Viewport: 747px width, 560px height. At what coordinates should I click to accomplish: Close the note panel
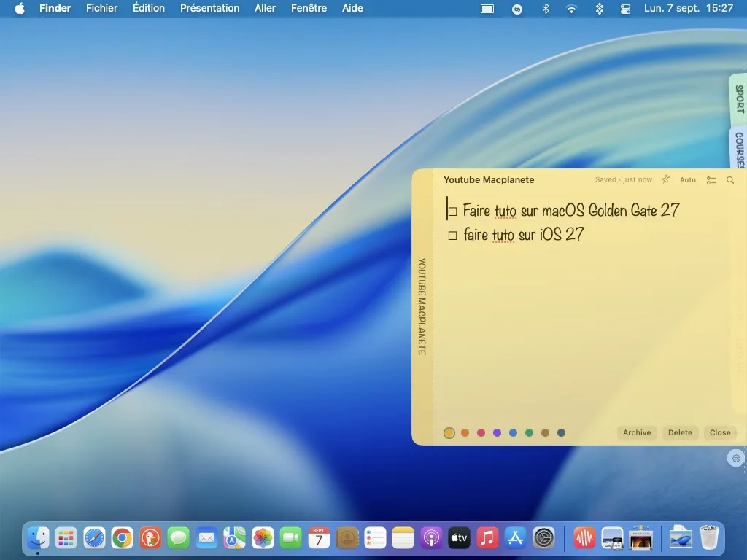tap(720, 432)
